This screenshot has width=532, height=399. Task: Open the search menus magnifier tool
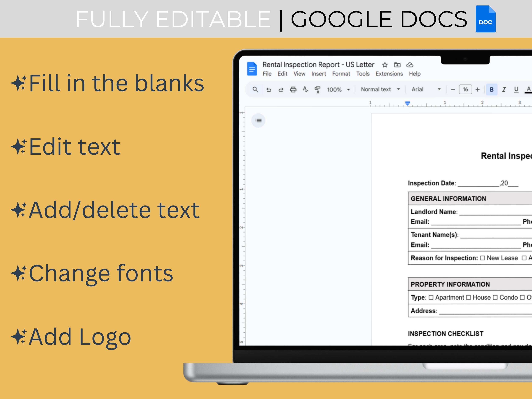tap(255, 90)
